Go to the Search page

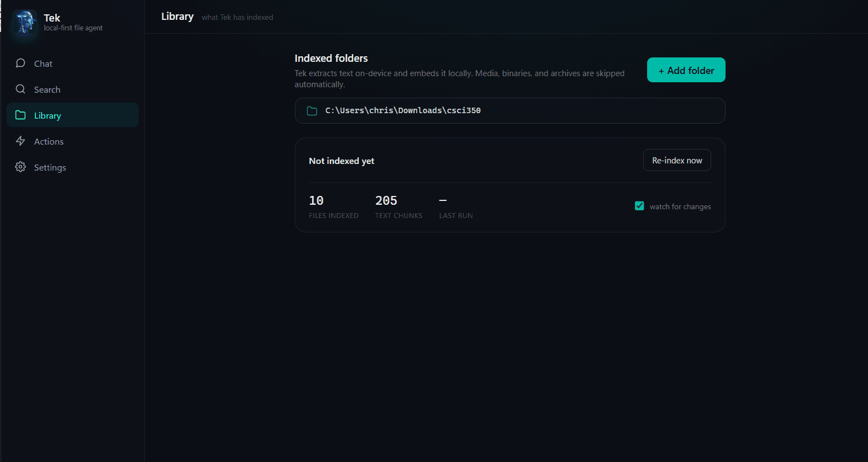click(72, 89)
